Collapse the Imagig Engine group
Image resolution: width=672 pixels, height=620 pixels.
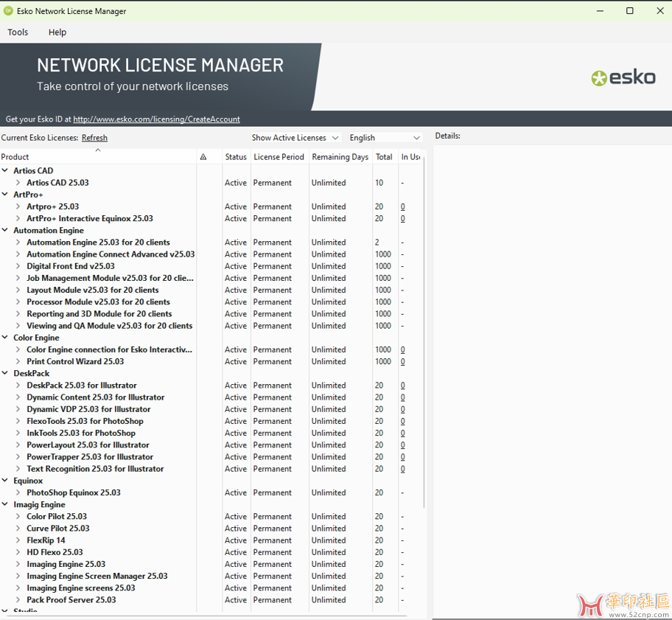click(5, 505)
